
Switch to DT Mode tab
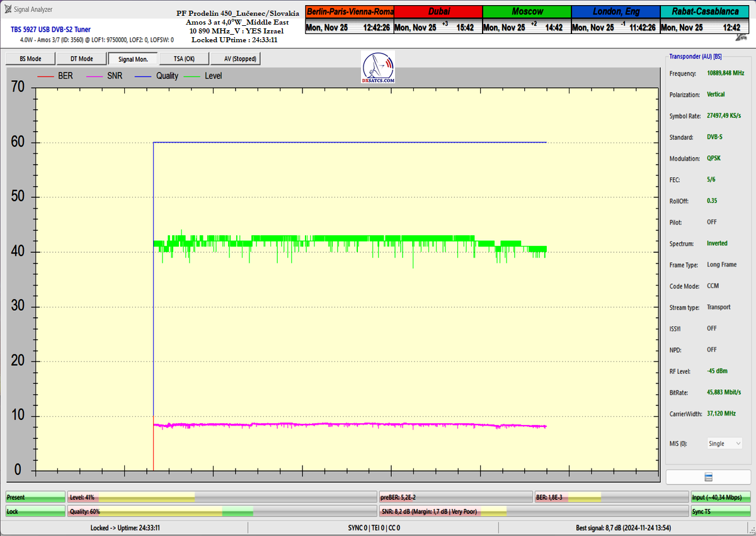point(81,59)
